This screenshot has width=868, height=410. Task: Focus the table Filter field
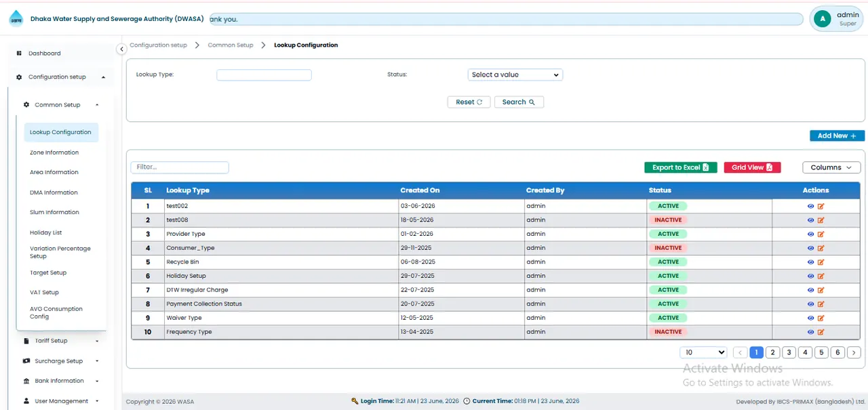tap(180, 167)
